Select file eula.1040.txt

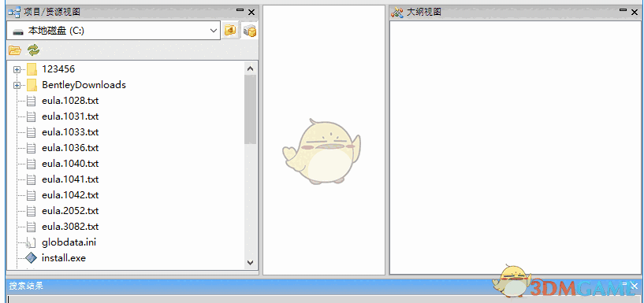click(x=70, y=164)
